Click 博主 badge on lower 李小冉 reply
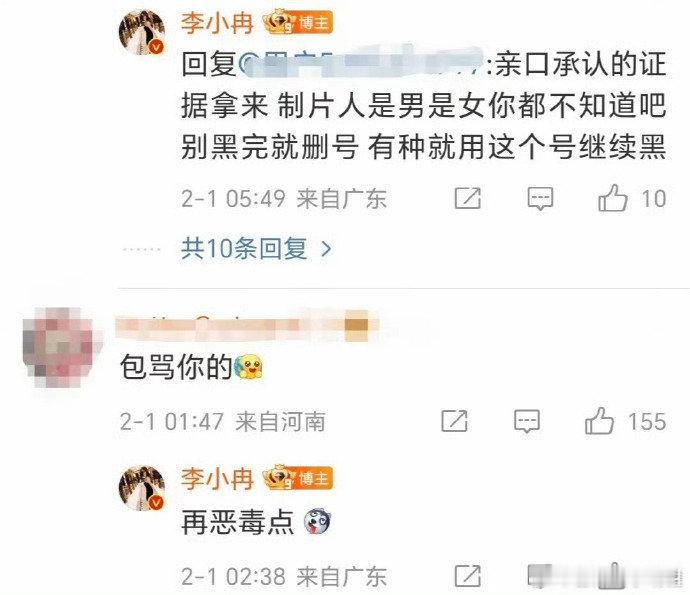Viewport: 690px width, 595px height. pos(297,478)
